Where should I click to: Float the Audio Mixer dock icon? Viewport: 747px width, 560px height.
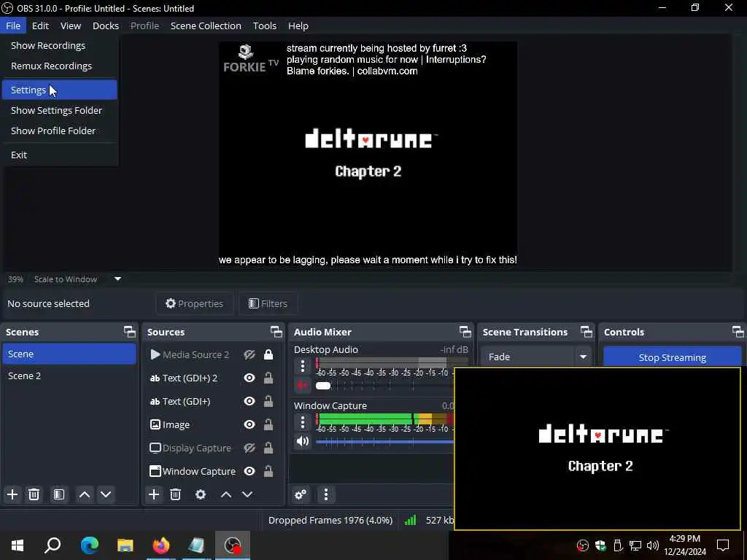point(465,332)
